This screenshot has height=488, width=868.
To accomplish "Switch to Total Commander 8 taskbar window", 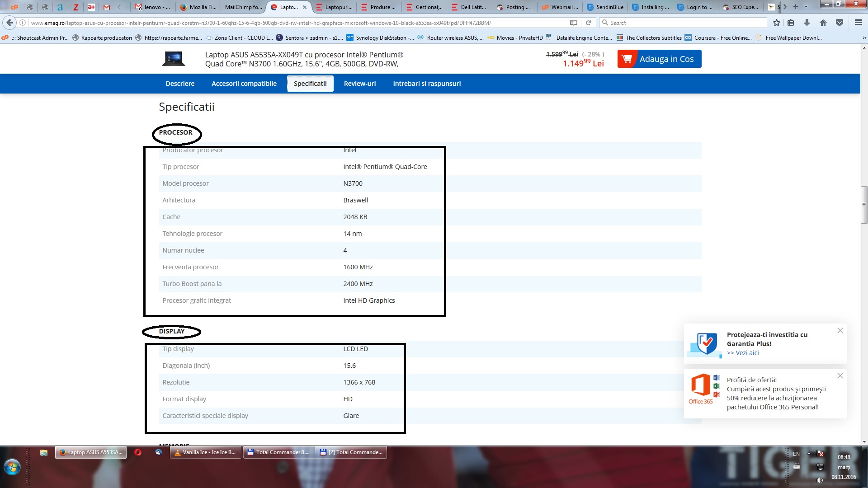I will coord(279,452).
